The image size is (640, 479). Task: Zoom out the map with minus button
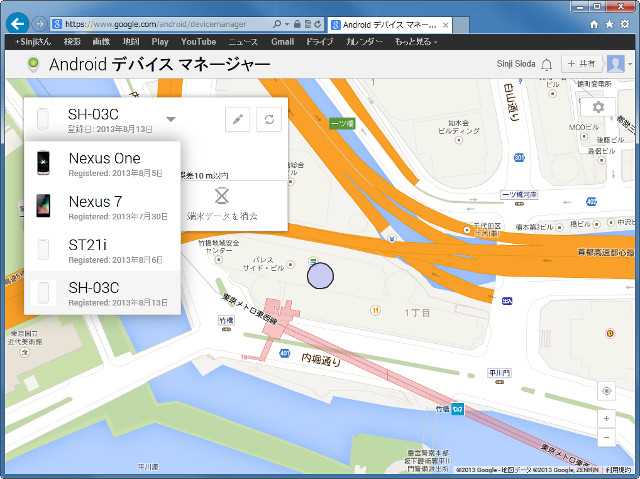607,437
